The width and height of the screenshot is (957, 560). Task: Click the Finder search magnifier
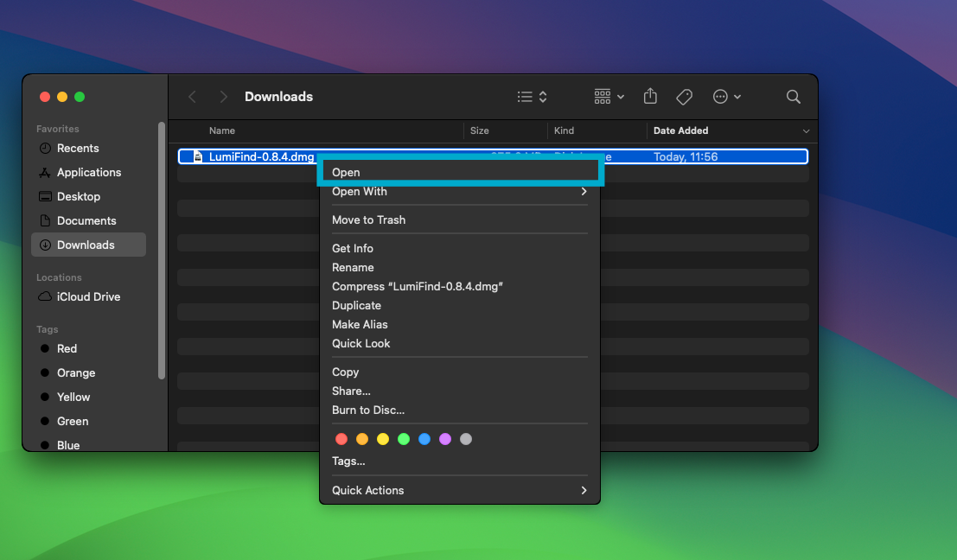[794, 97]
